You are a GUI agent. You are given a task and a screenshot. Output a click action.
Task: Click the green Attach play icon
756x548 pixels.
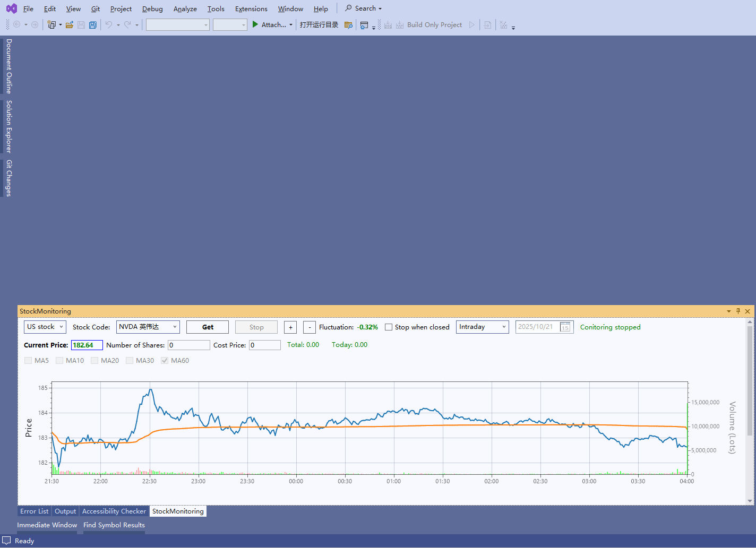coord(255,24)
